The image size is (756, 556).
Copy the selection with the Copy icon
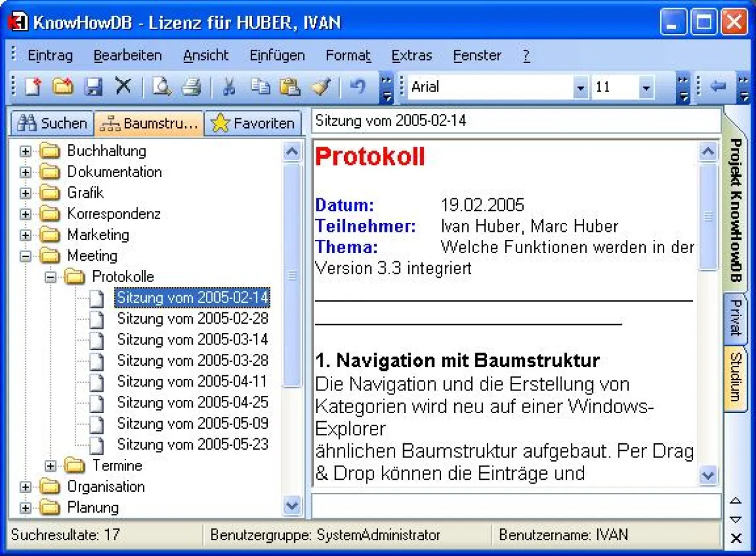click(x=260, y=87)
